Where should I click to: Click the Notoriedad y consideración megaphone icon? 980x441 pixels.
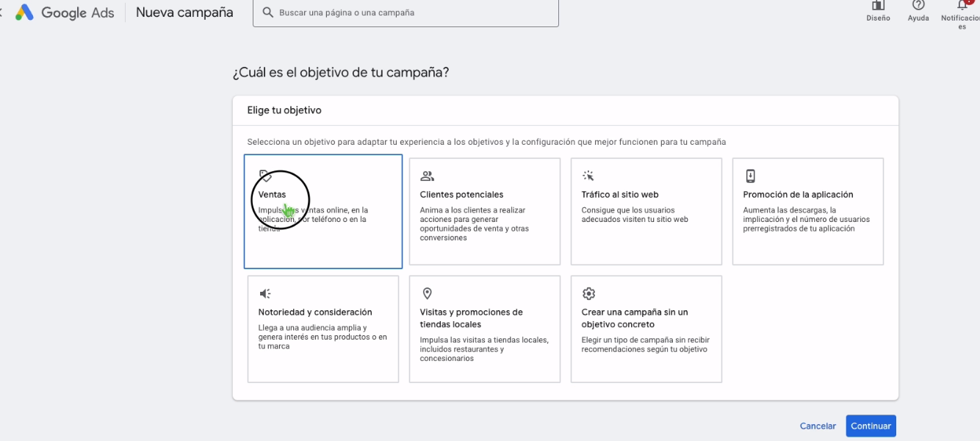click(265, 293)
